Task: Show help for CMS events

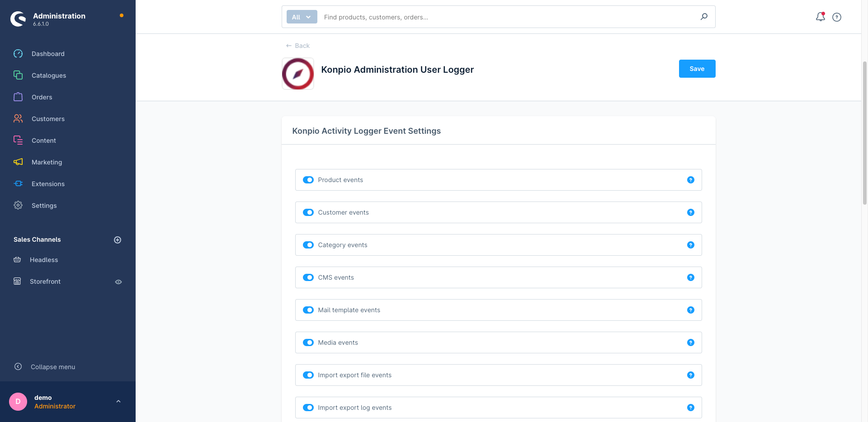Action: [x=691, y=277]
